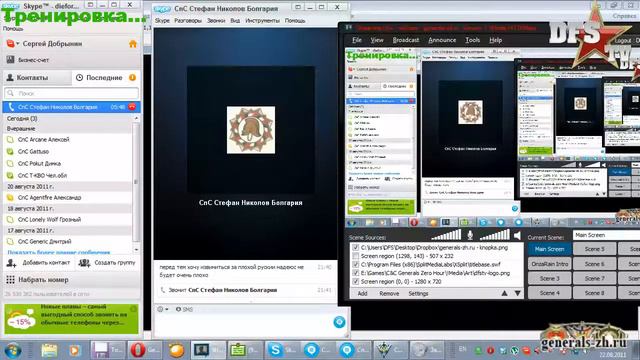640x360 pixels.
Task: Click the Add source button in XSplit
Action: click(x=362, y=293)
